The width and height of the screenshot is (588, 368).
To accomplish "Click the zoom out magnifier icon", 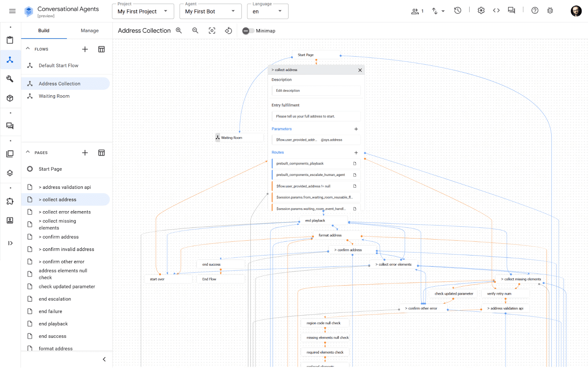I will coord(195,31).
